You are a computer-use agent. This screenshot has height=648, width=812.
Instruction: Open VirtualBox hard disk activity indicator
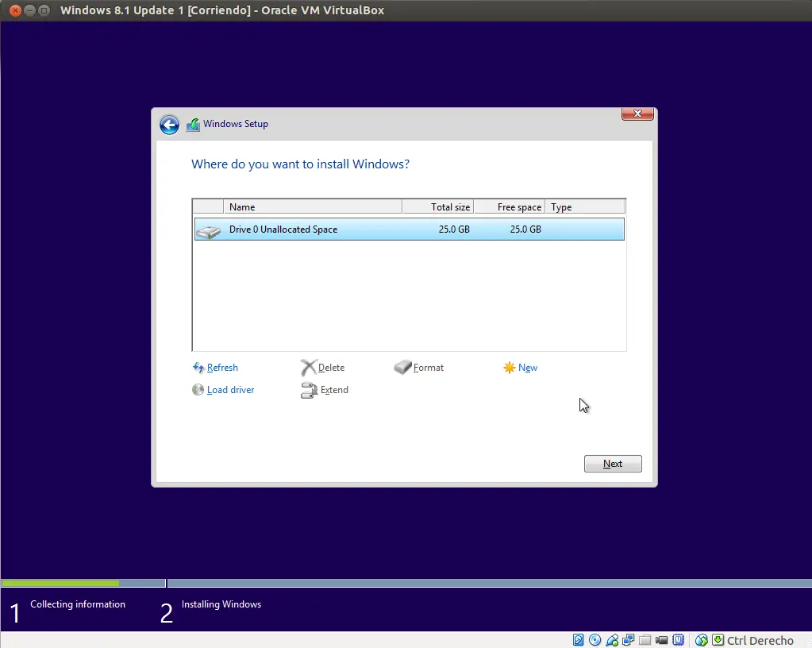coord(579,640)
